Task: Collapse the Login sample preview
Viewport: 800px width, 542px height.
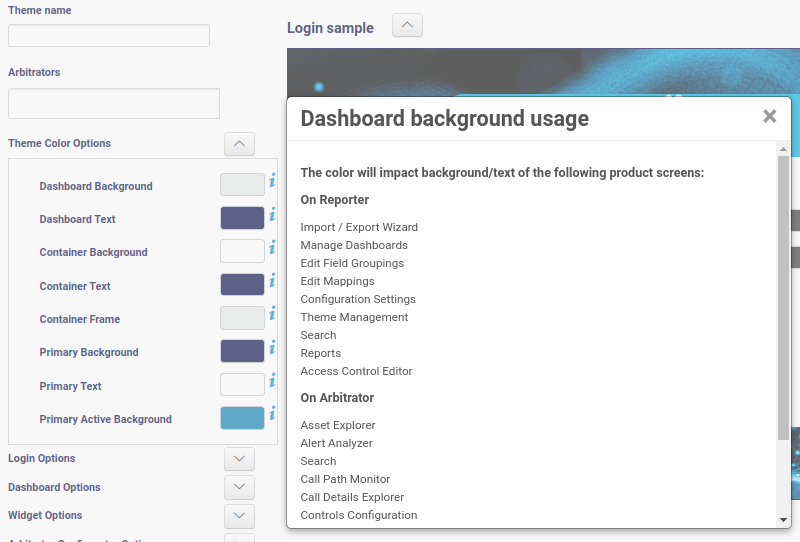Action: click(x=407, y=26)
